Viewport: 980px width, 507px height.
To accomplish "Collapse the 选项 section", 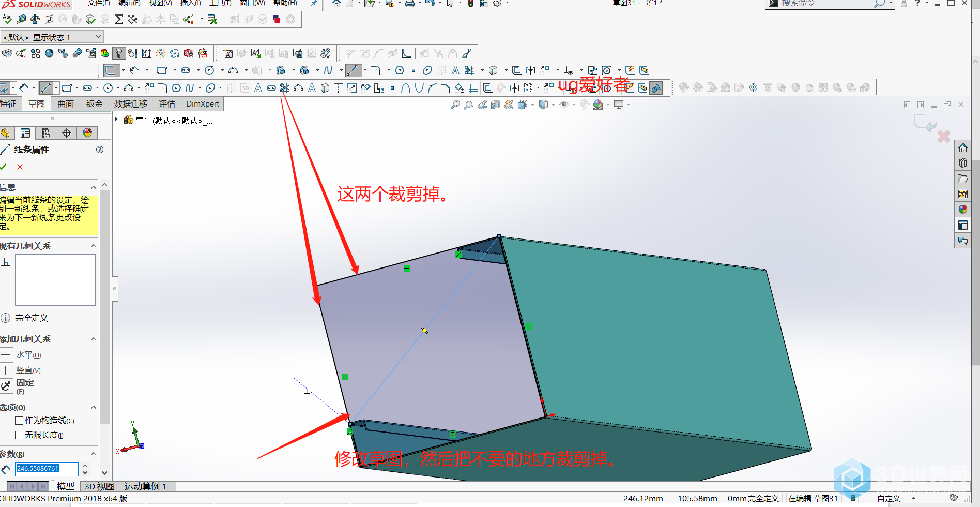I will [94, 407].
